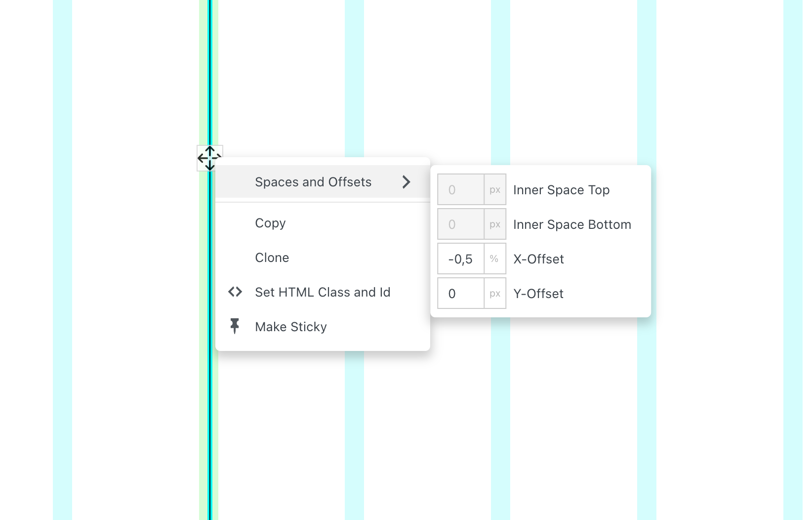Select the Spaces and Offsets menu entry

click(313, 182)
